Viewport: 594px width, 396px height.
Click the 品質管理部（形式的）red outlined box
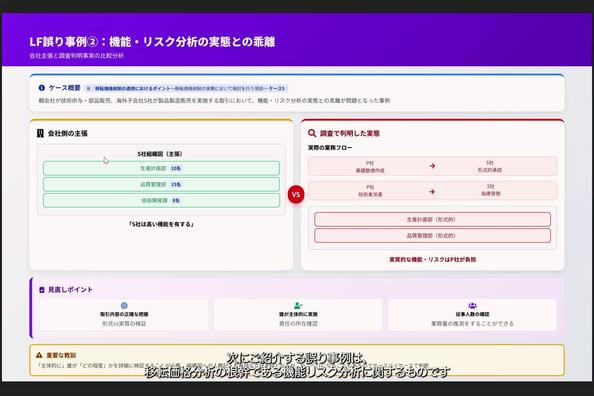432,236
